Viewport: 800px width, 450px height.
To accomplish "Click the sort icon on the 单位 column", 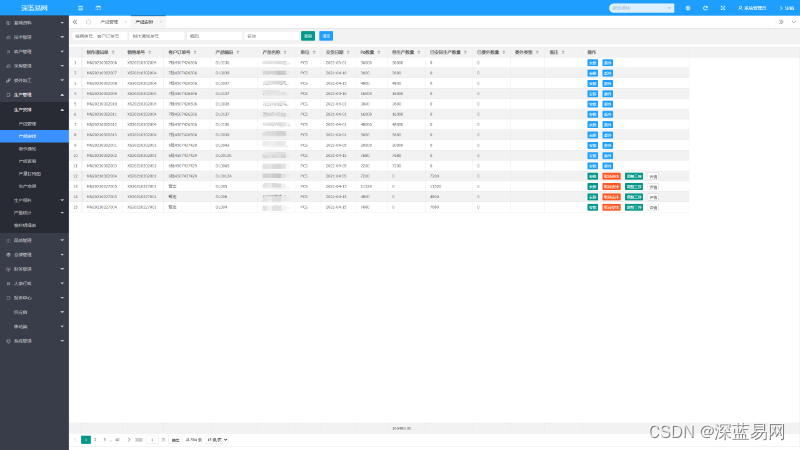I will (x=314, y=53).
